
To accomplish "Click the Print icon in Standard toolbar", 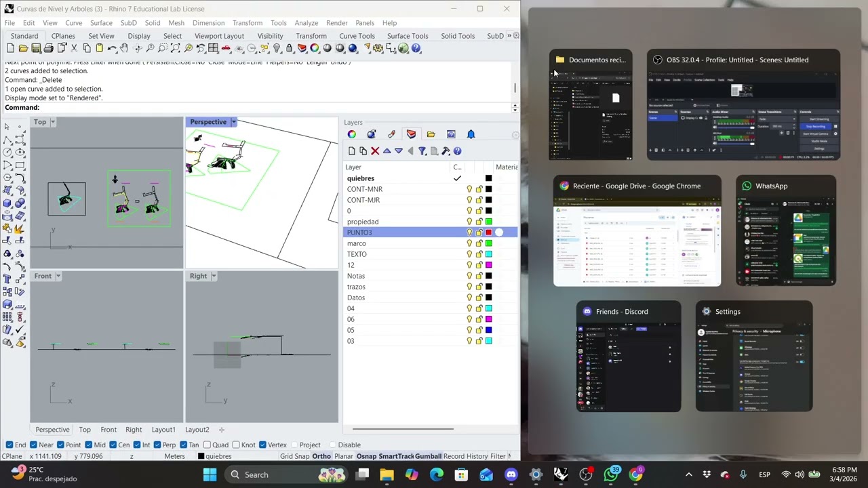I will 49,48.
